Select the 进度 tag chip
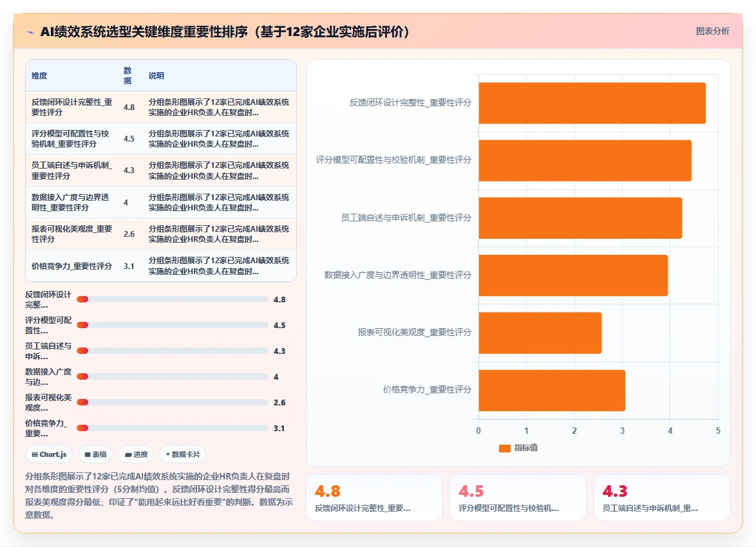This screenshot has width=756, height=547. [x=136, y=454]
